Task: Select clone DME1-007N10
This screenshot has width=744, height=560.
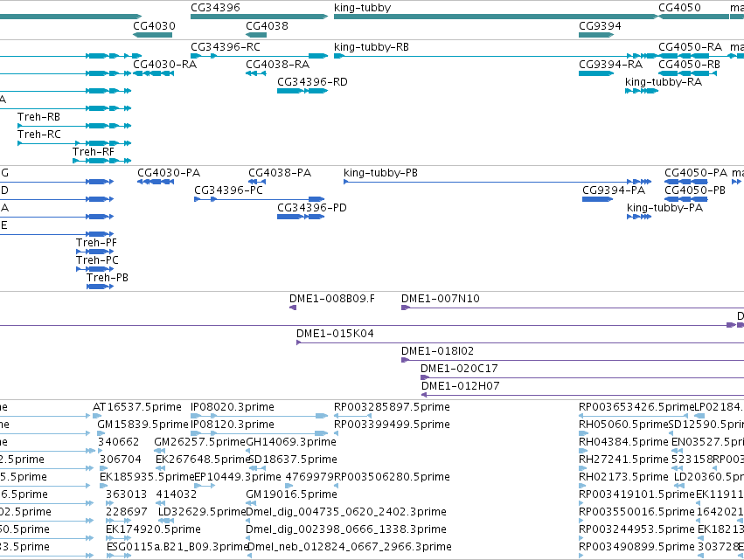Action: (x=573, y=308)
